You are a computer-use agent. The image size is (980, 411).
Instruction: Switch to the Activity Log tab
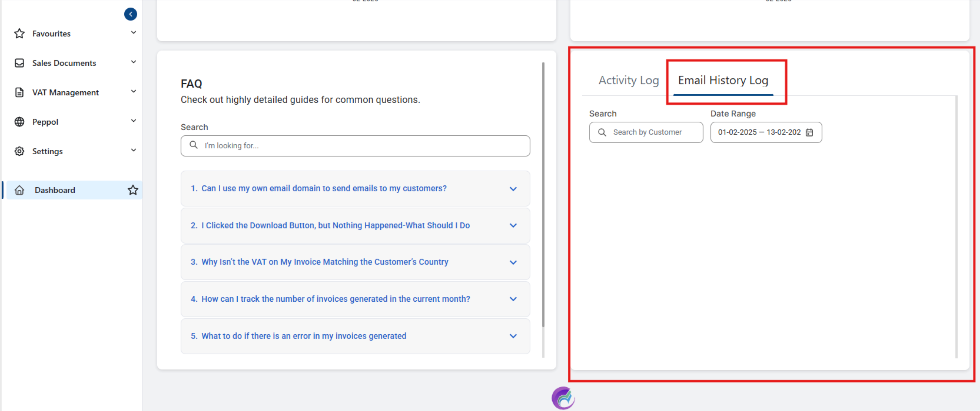628,80
